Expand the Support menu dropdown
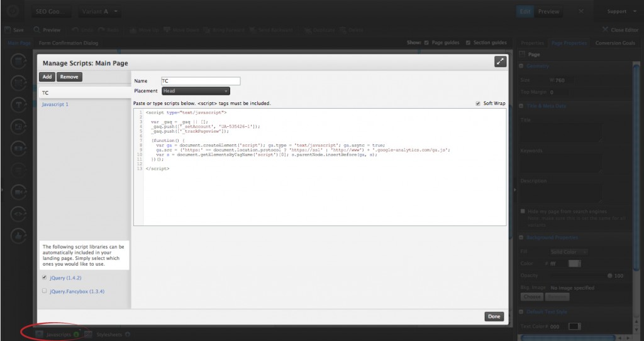Screen dimensions: 644x341 [x=619, y=11]
